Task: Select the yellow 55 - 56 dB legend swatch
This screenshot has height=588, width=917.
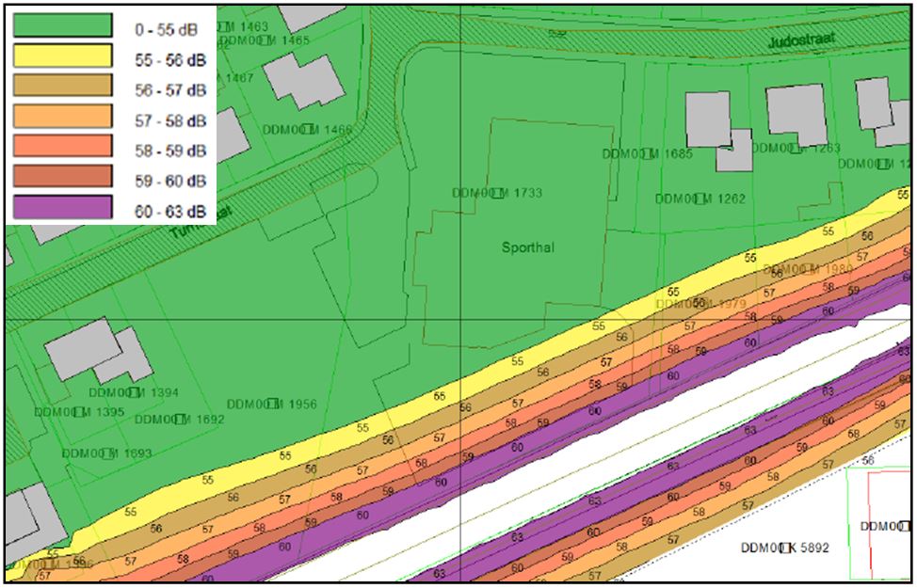Action: [61, 56]
